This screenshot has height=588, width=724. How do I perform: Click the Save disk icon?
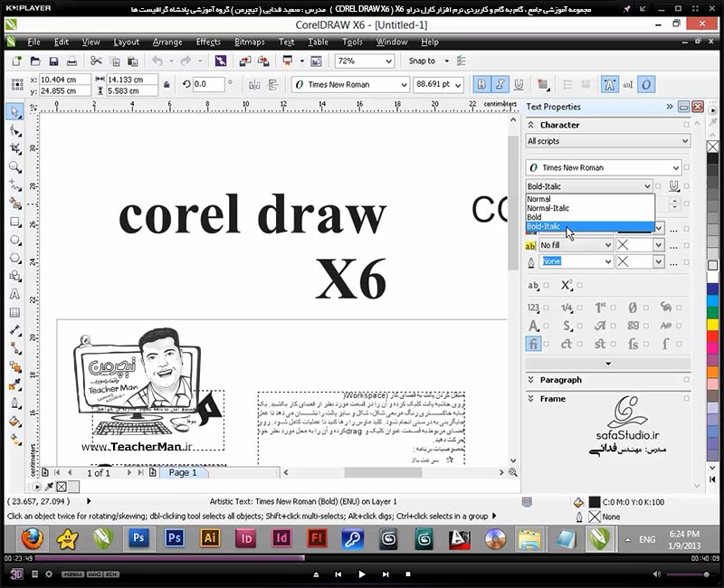coord(53,61)
